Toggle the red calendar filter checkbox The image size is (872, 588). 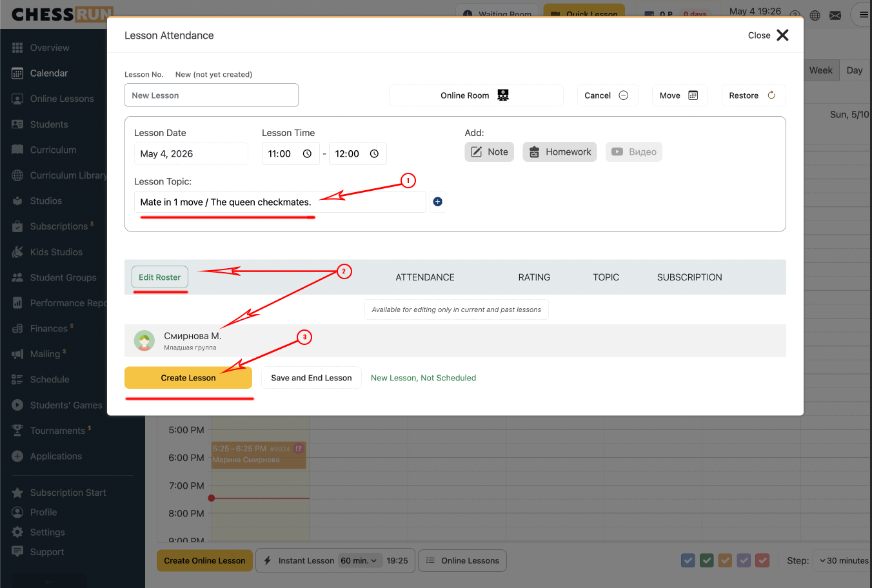pyautogui.click(x=763, y=560)
